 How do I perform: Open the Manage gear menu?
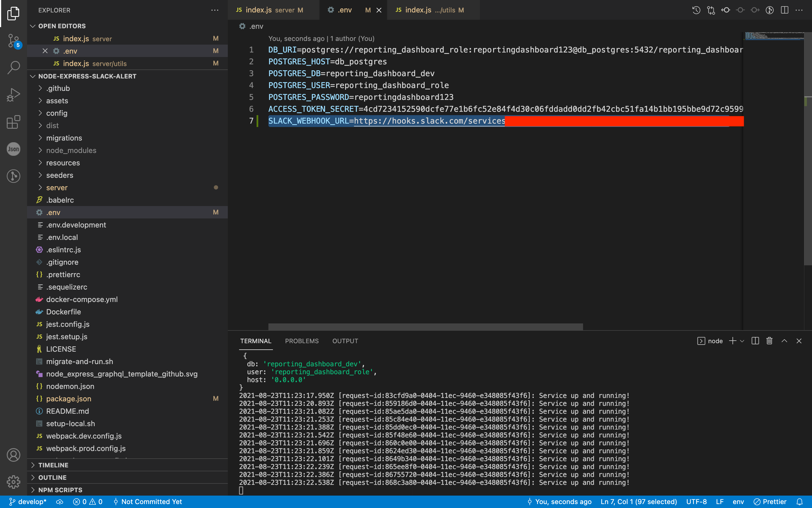14,482
